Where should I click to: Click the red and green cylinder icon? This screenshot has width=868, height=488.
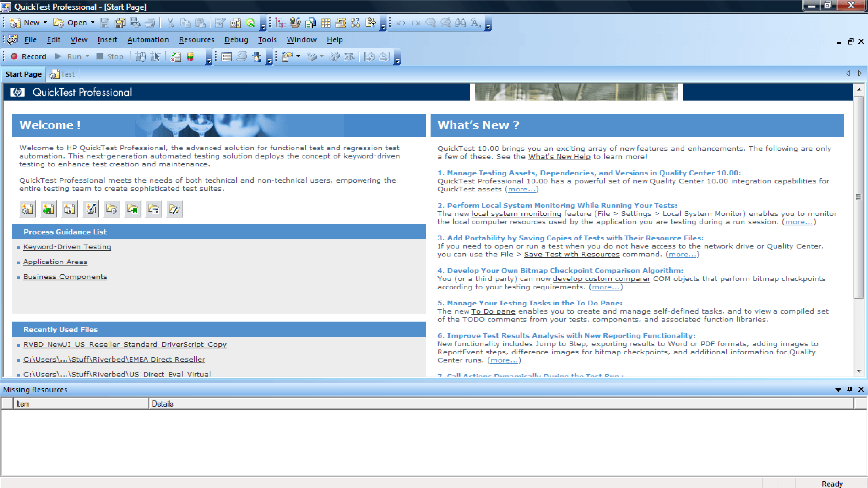[x=190, y=56]
